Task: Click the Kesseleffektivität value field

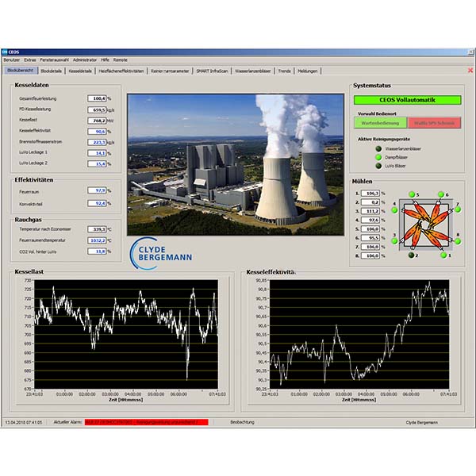Action: tap(97, 132)
